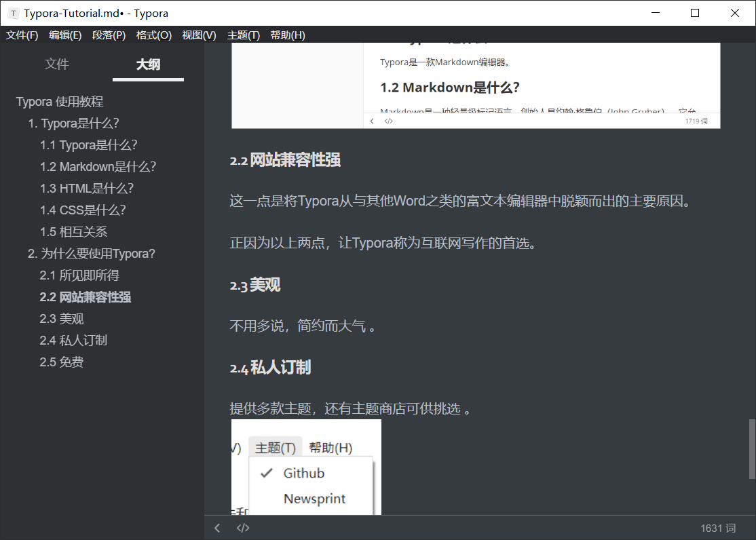Click the vertical scrollbar thumb in editor

752,449
